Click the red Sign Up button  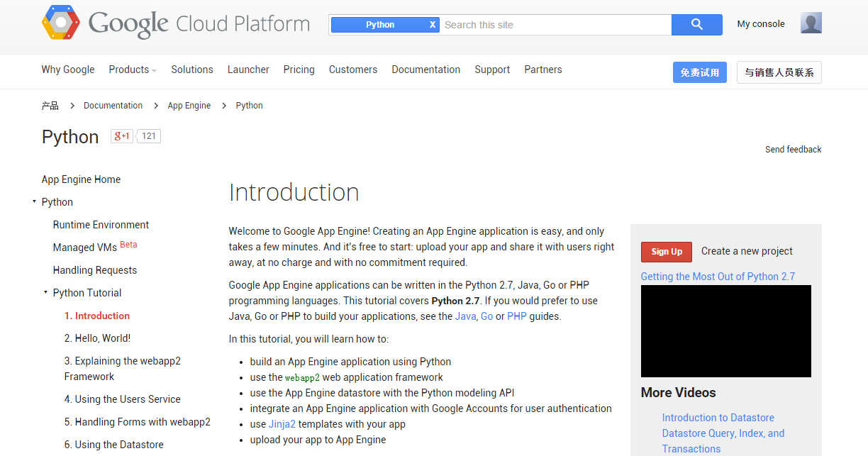(x=666, y=252)
